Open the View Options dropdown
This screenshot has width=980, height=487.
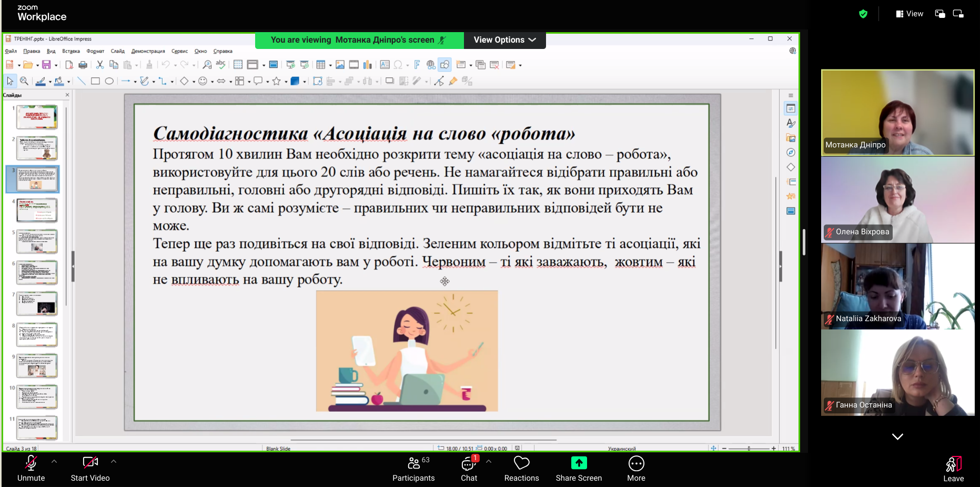point(504,40)
